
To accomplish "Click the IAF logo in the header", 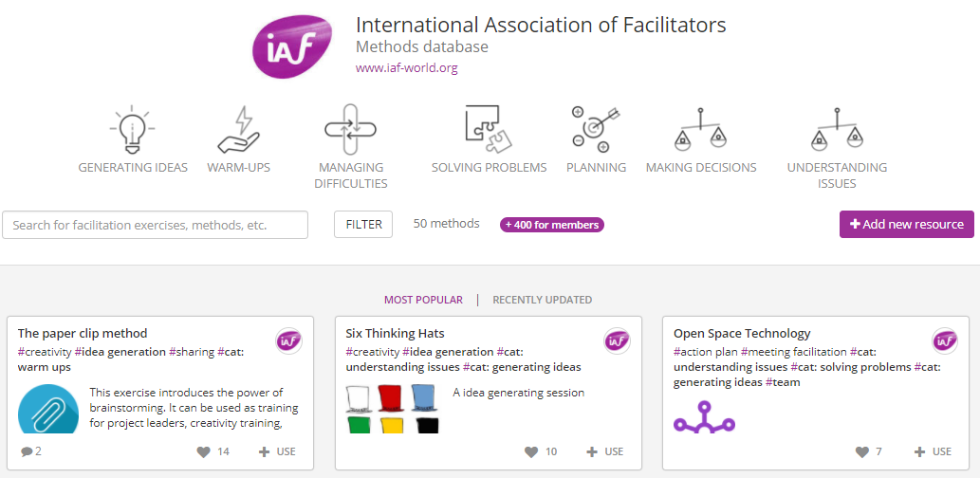I will point(291,47).
